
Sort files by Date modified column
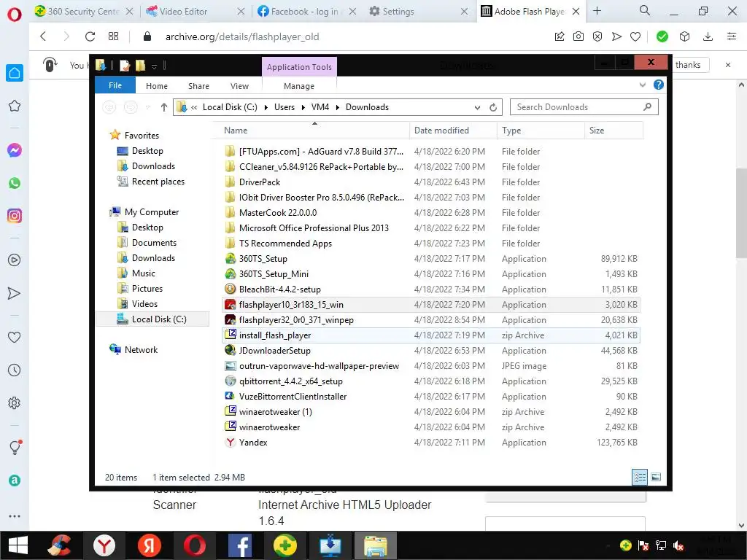tap(453, 131)
